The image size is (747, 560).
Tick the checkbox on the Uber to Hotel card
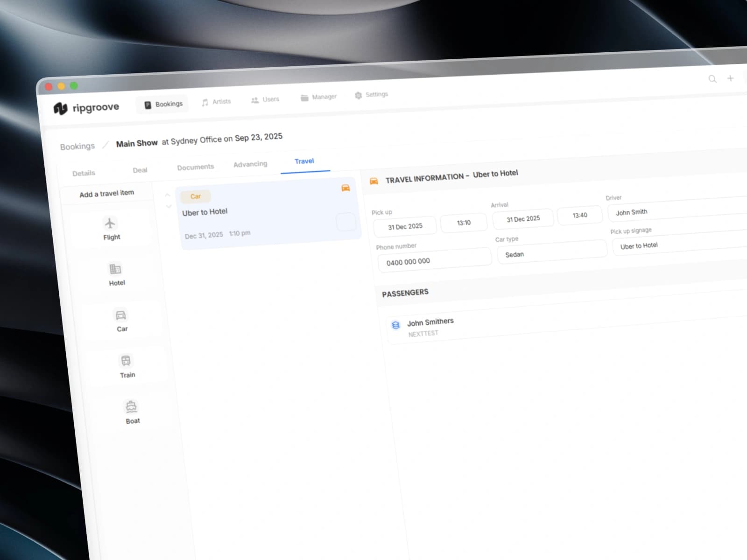point(346,223)
